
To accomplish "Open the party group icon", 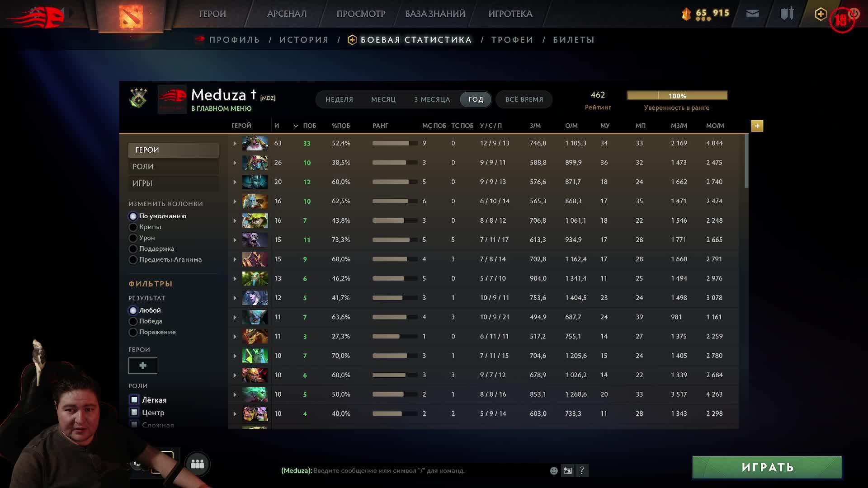I will click(198, 464).
